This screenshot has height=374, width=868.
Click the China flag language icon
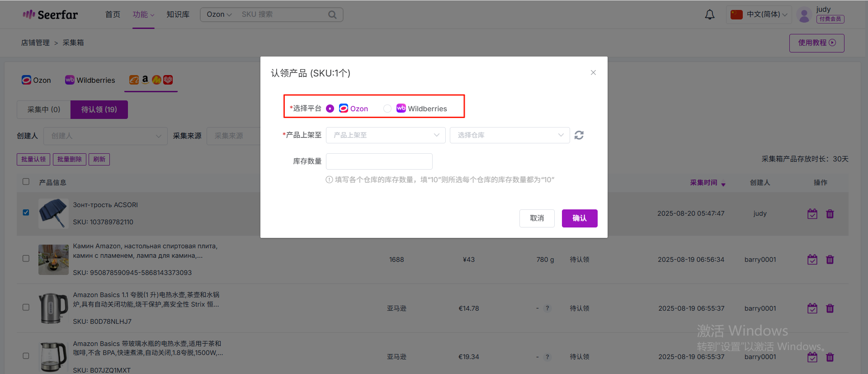(736, 14)
